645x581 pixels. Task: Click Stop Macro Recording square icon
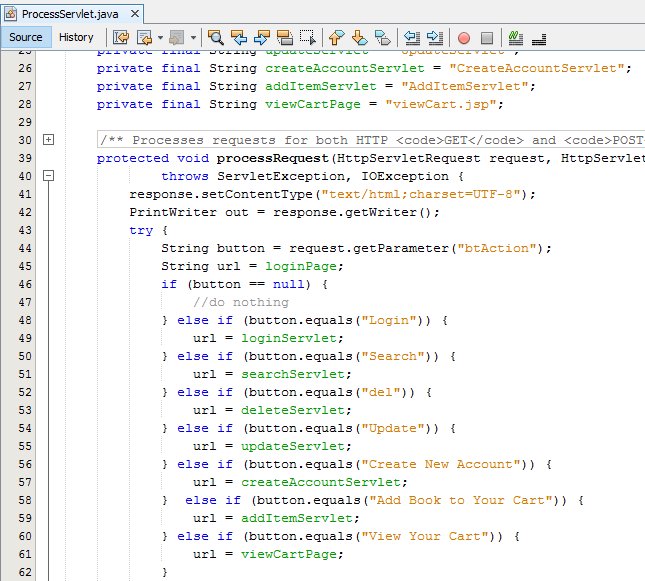point(487,38)
